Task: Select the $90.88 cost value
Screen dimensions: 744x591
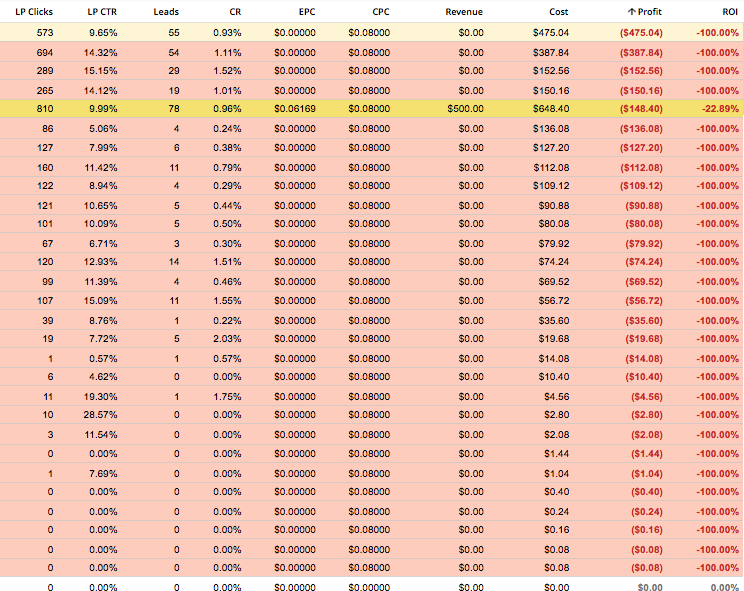Action: point(554,205)
